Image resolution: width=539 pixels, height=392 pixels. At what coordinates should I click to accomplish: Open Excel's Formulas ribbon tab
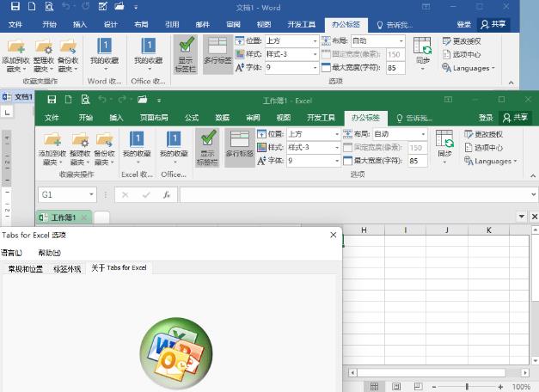tap(192, 118)
